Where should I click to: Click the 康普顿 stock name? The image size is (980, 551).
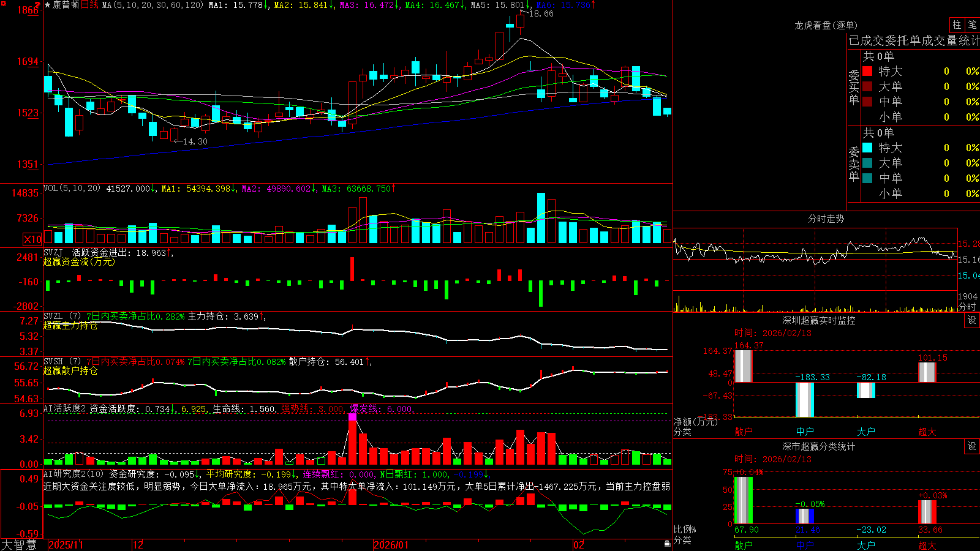(66, 5)
